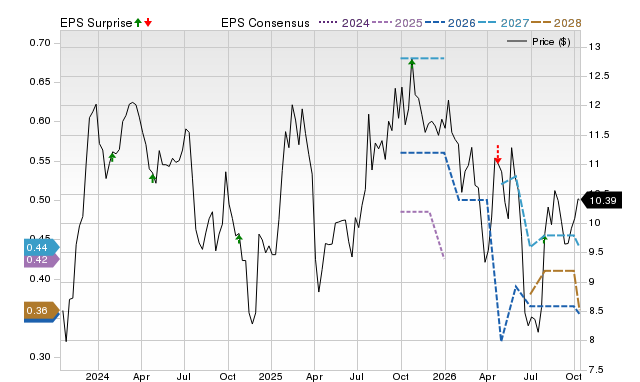The image size is (640, 382).
Task: Click the 11 label on the price axis
Action: click(x=594, y=164)
